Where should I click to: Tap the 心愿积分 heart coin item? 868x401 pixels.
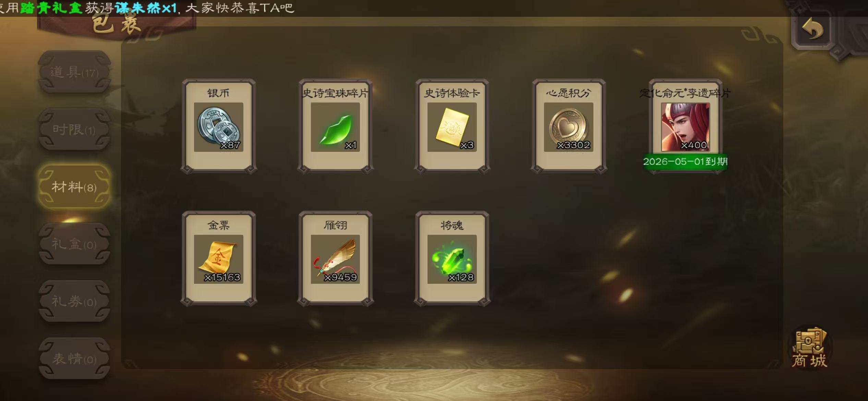[568, 126]
